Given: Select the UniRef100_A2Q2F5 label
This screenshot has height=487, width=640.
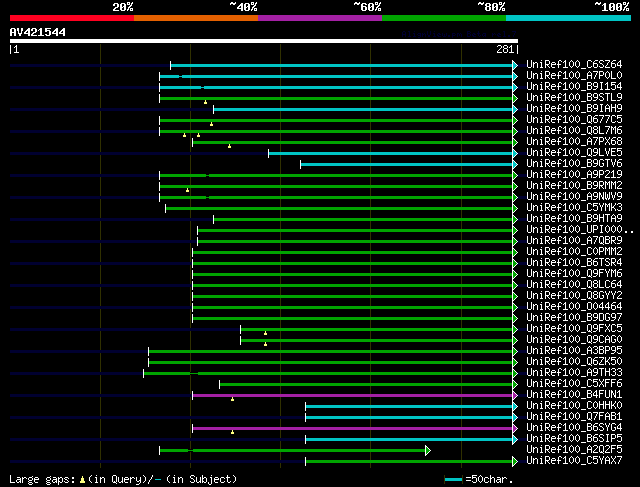Looking at the screenshot, I should 574,450.
